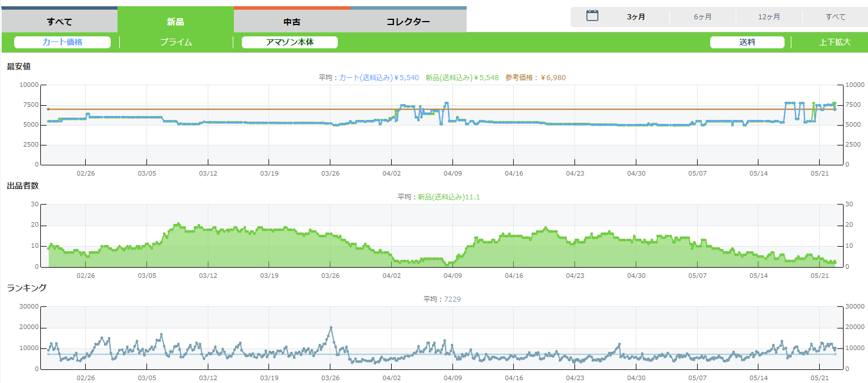Switch to the すべて tab

(x=60, y=22)
